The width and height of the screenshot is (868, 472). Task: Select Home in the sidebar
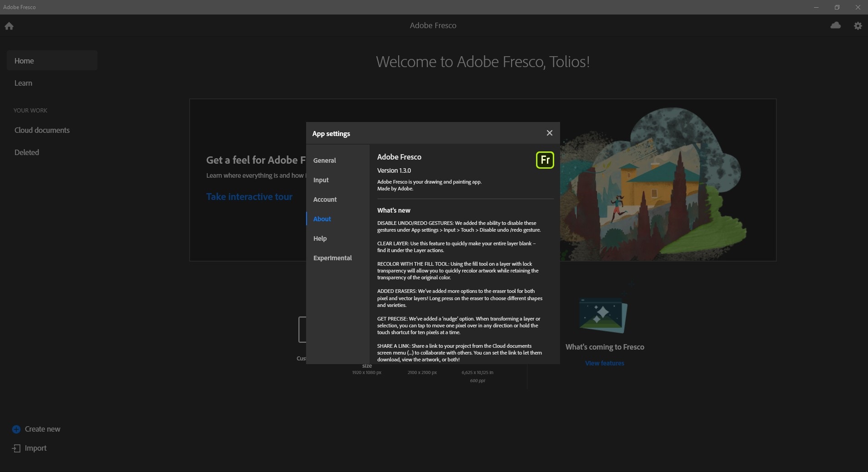[52, 61]
